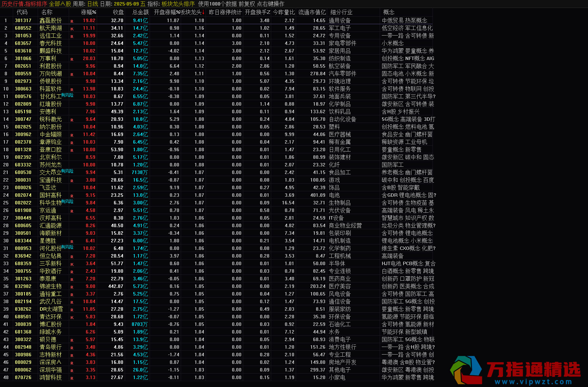Select the 侨银股份 stock name
This screenshot has width=588, height=387.
tap(50, 81)
